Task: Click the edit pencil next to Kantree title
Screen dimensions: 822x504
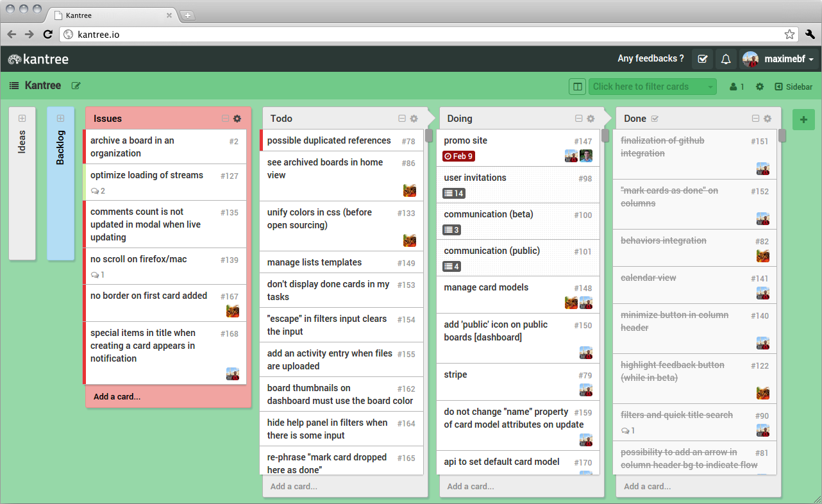Action: (76, 86)
